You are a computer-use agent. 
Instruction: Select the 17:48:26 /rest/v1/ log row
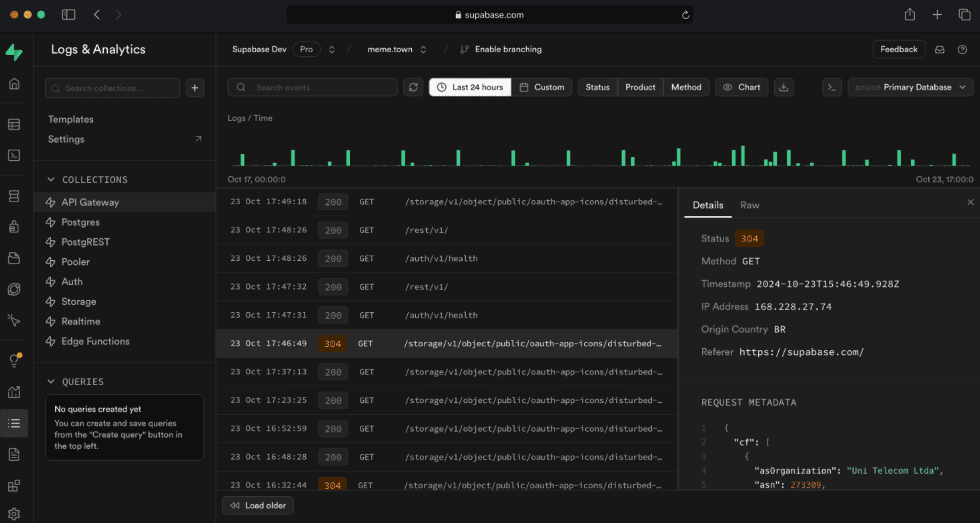tap(447, 230)
